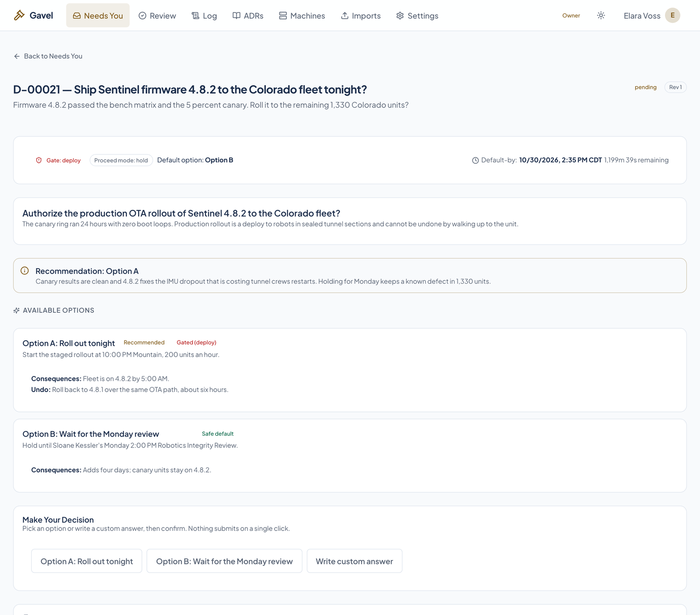This screenshot has height=615, width=700.
Task: Click the info icon beside Recommendation
Action: point(25,271)
